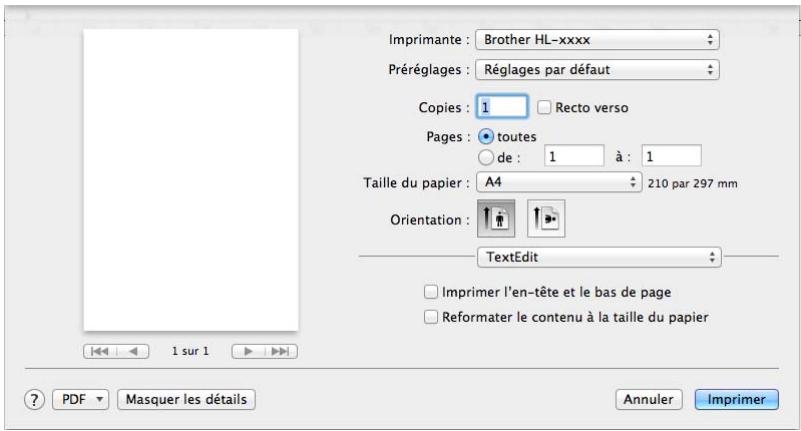This screenshot has width=801, height=431.
Task: Open the TextEdit options dropdown
Action: (x=599, y=257)
